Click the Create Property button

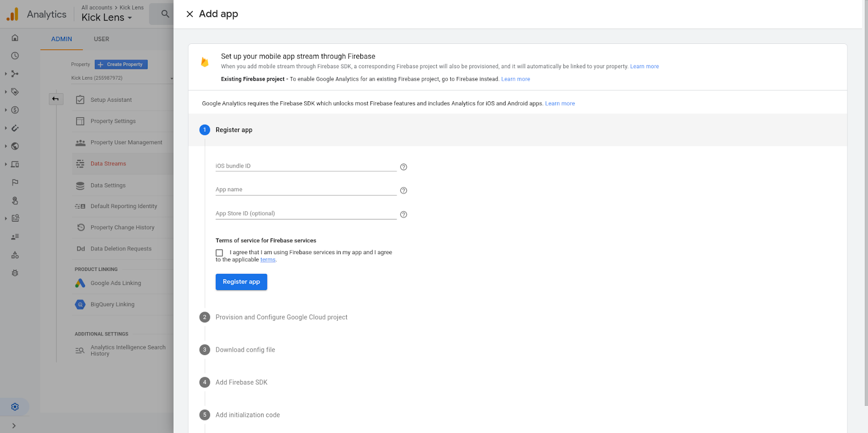click(121, 64)
